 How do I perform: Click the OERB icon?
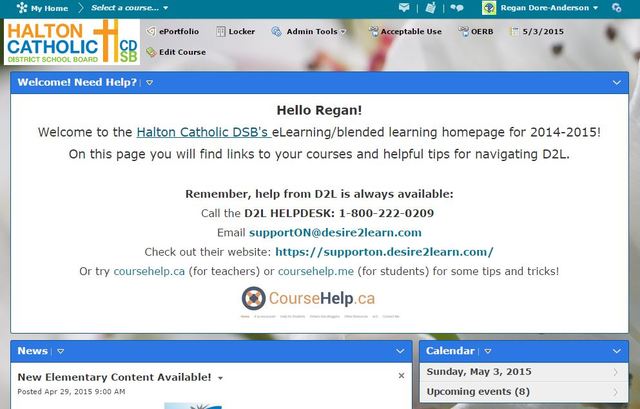[463, 31]
